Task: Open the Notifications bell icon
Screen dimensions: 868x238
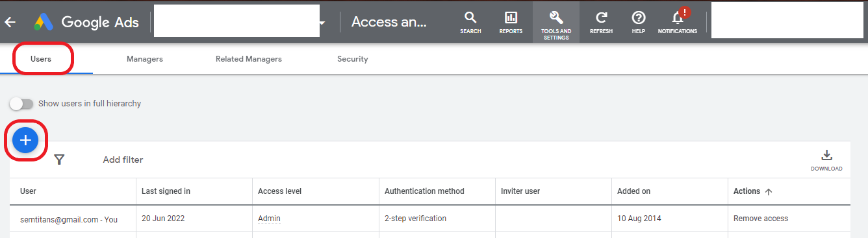Action: 678,17
